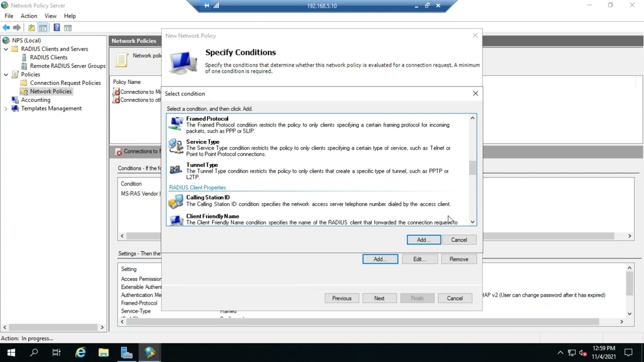This screenshot has height=362, width=644.
Task: Click the Accounting node icon
Action: tap(15, 100)
